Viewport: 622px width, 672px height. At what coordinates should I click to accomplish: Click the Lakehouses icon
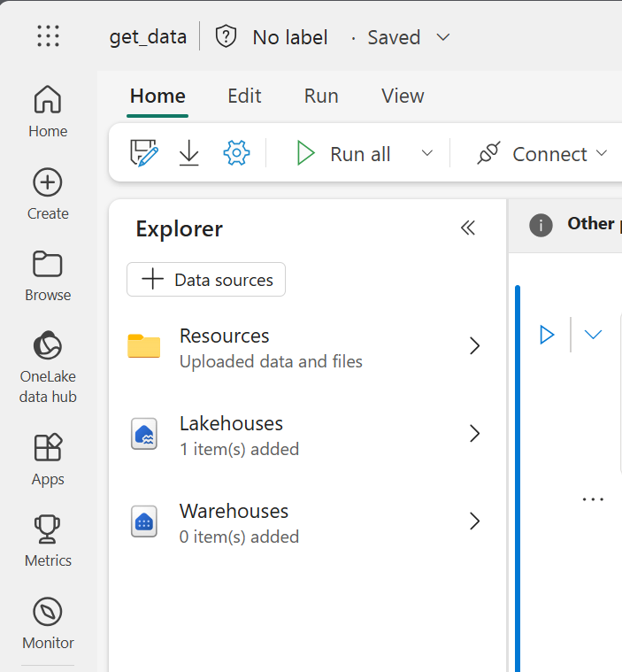144,434
